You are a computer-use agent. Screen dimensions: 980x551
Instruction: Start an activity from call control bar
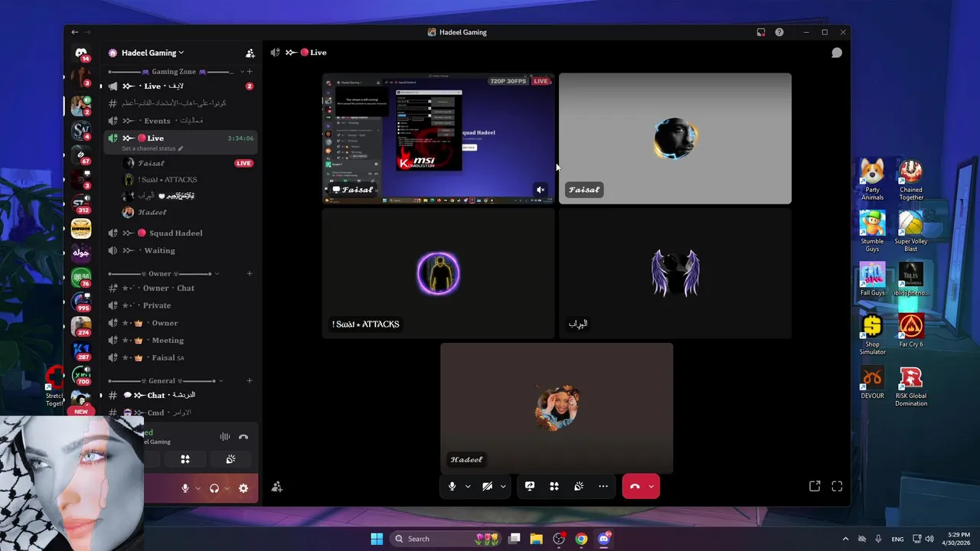(x=554, y=486)
